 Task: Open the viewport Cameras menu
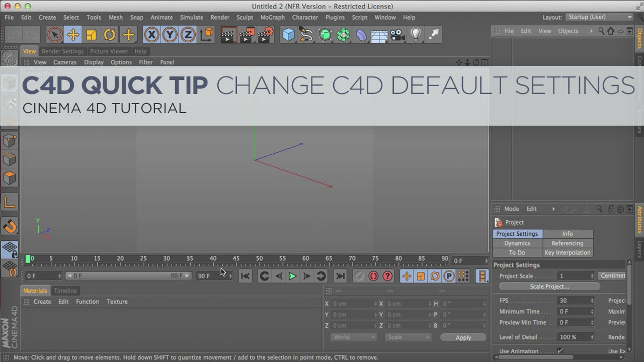(65, 62)
